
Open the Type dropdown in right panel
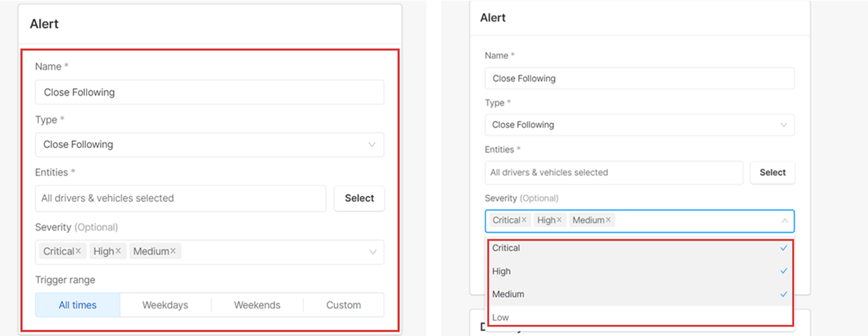point(639,125)
